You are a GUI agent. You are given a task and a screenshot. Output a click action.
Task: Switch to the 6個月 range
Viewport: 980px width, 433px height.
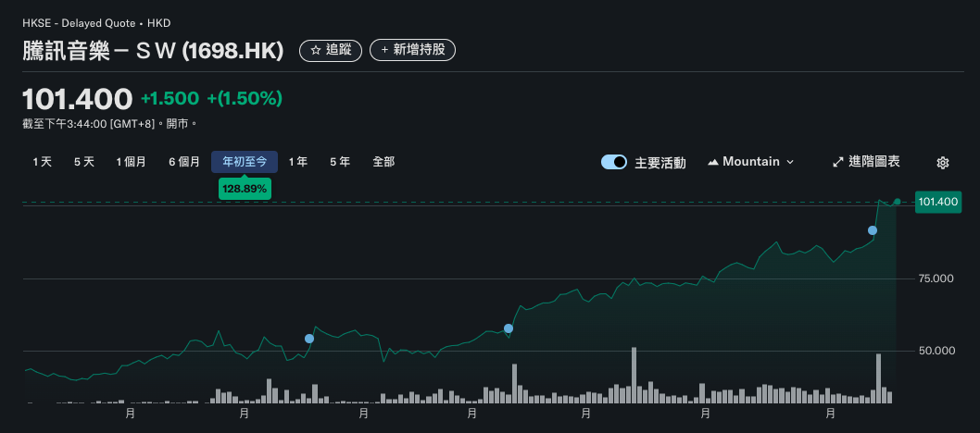[x=184, y=162]
